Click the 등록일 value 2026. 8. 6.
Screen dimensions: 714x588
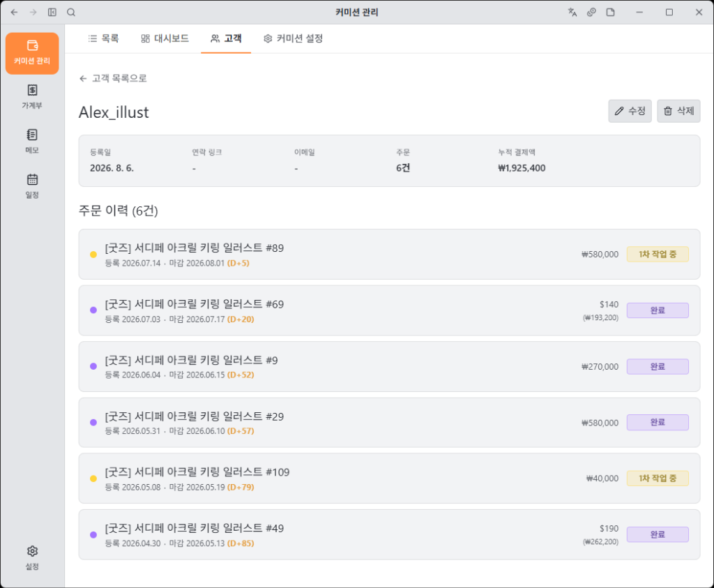tap(112, 168)
